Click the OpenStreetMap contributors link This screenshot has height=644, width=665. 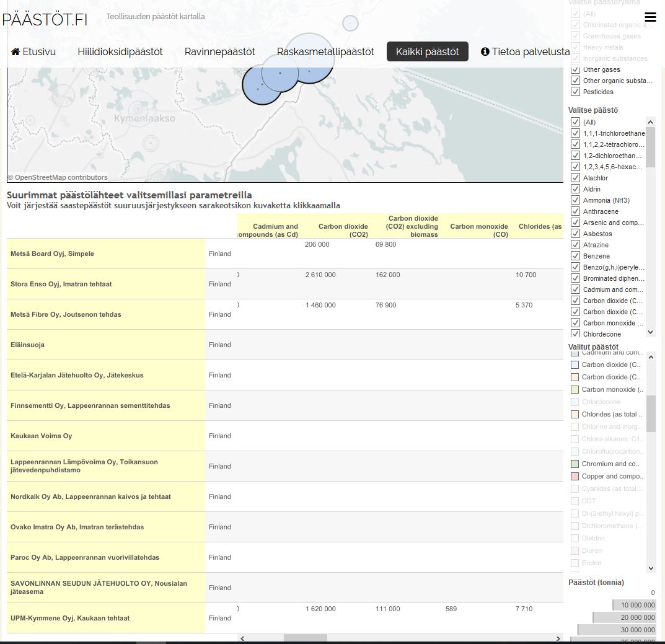[x=61, y=177]
